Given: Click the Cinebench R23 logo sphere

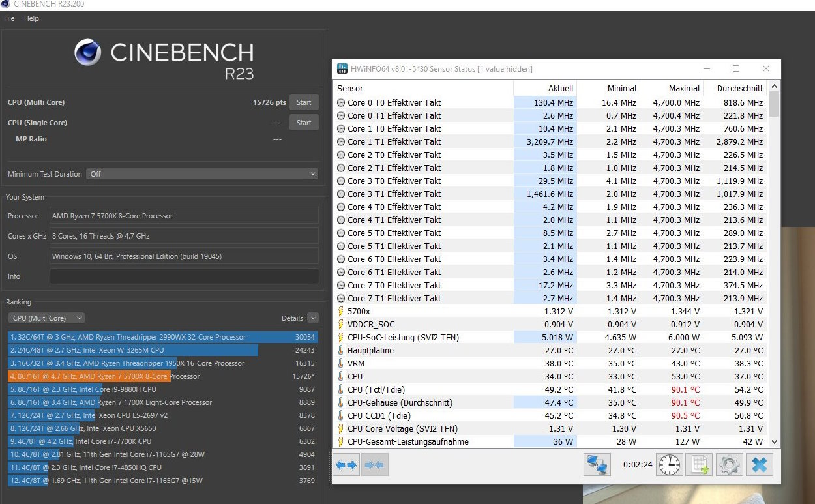Looking at the screenshot, I should [87, 53].
